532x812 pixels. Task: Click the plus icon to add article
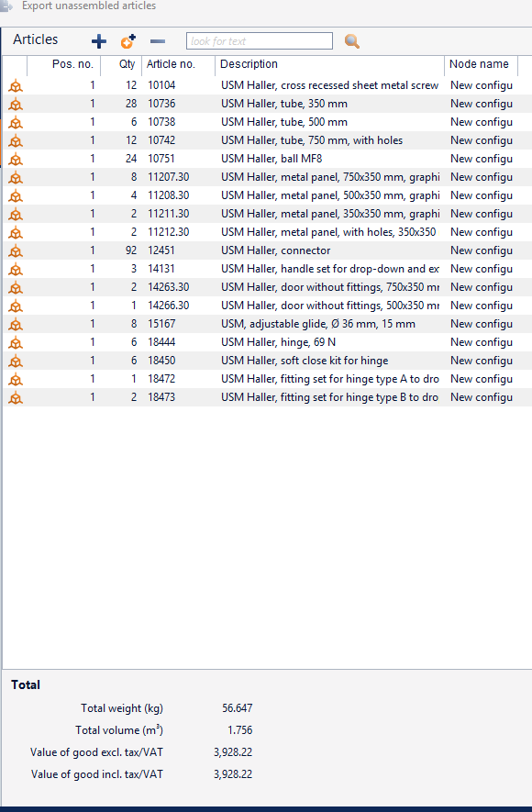tap(99, 41)
